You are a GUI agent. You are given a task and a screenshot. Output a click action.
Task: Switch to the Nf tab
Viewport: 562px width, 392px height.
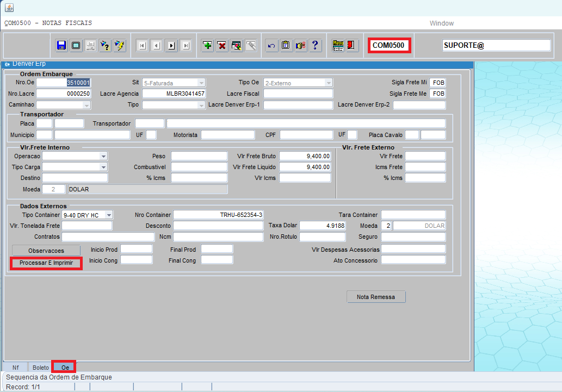[x=15, y=368]
